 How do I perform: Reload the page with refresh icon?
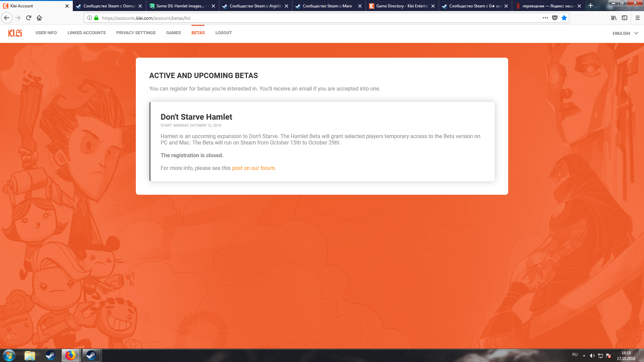point(29,18)
